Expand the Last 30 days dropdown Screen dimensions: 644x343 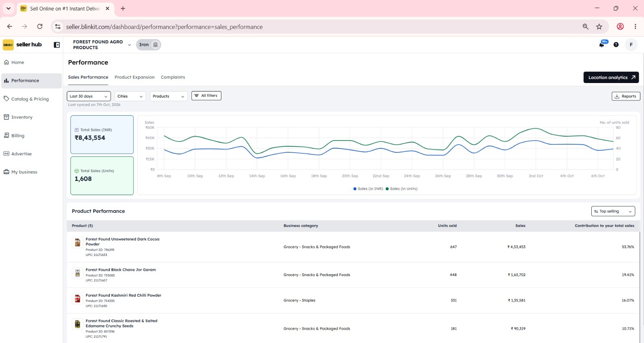point(89,96)
